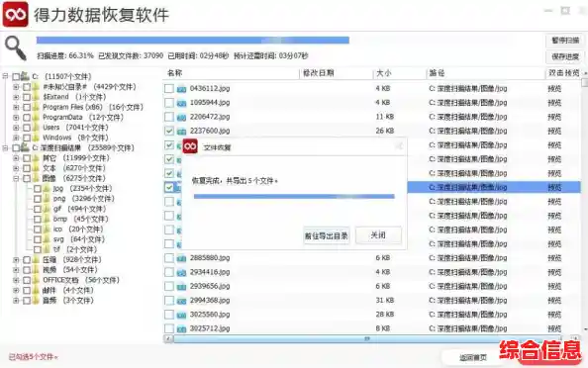Click the red app logo beside 得力数据恢复软件
The image size is (588, 368).
16,14
